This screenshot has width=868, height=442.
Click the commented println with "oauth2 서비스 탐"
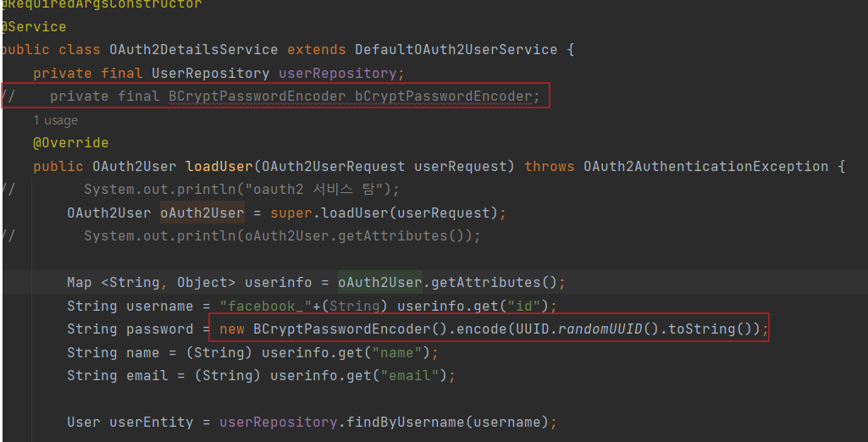[241, 190]
